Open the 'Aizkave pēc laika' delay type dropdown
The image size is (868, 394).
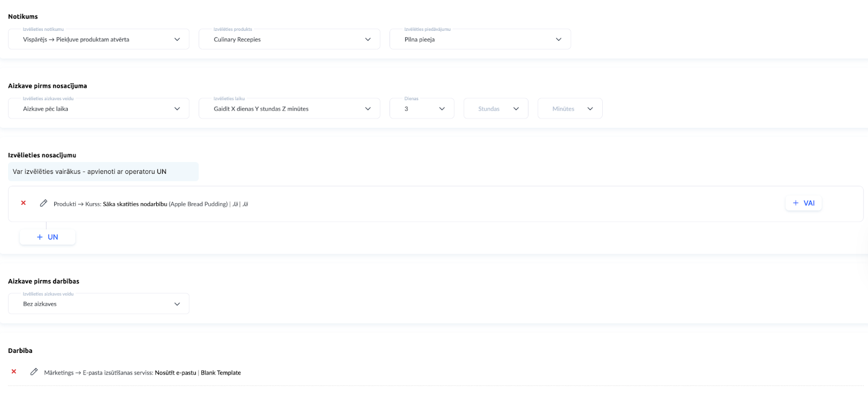[99, 109]
